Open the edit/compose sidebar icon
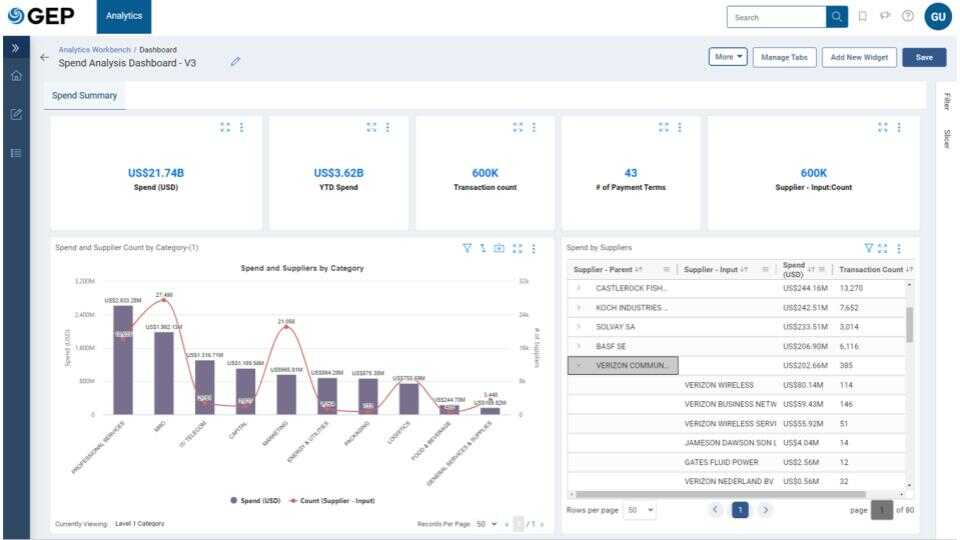This screenshot has width=960, height=540. point(16,114)
